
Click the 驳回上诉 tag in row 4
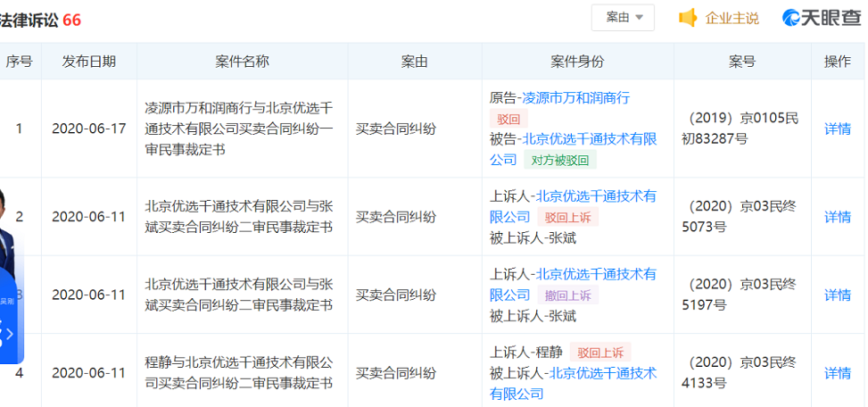point(600,352)
